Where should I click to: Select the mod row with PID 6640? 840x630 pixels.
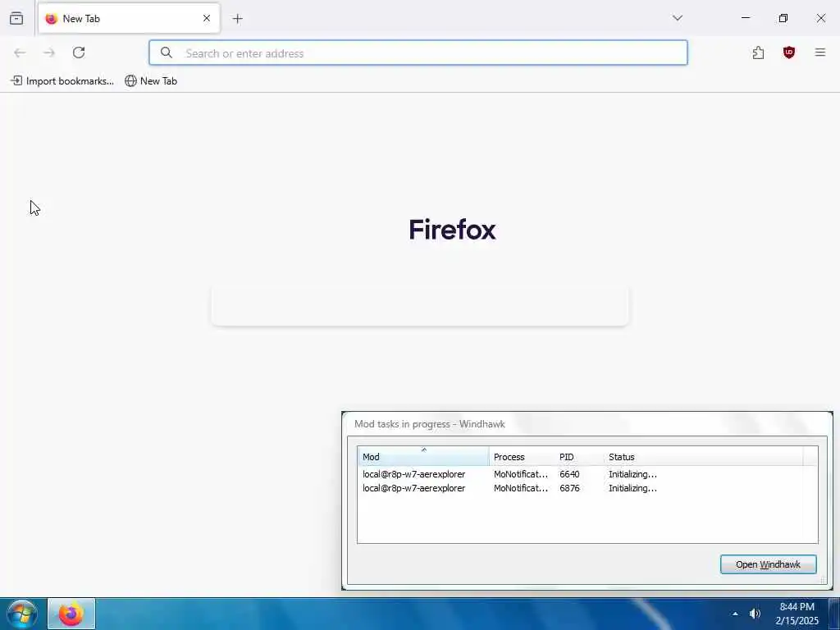580,474
